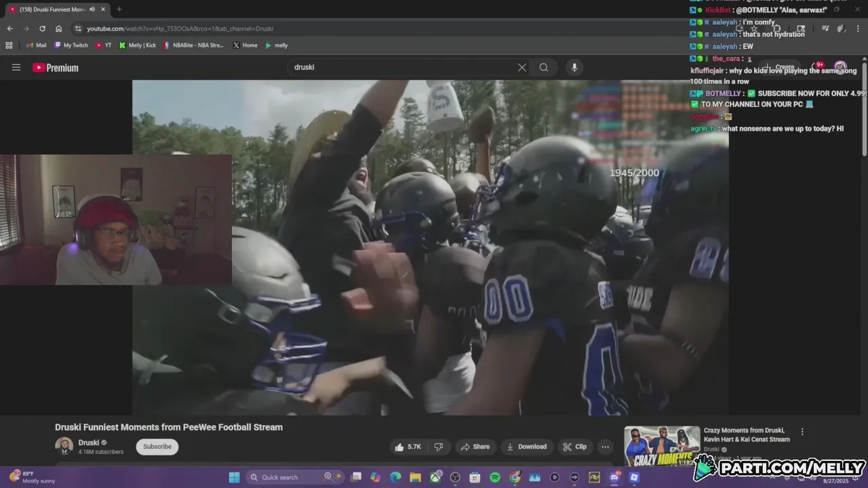Screen dimensions: 868x488
Task: Open weather widget showing 89°F
Action: coord(31,477)
